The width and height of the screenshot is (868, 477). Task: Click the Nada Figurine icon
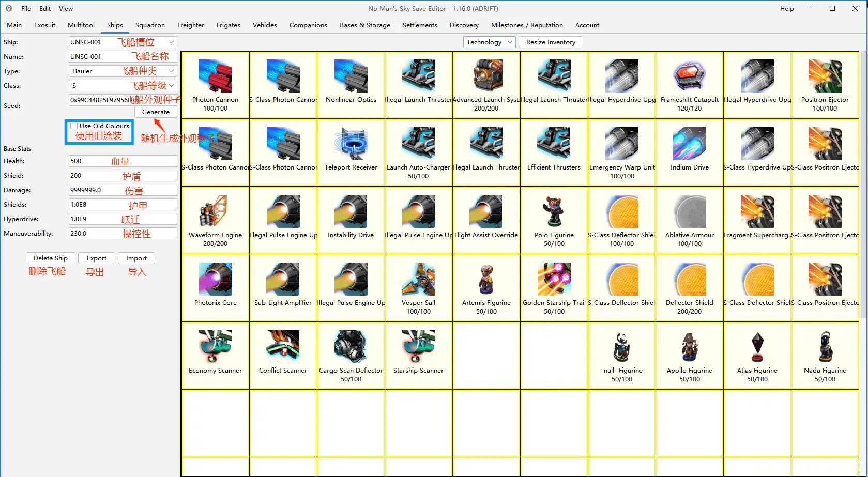click(825, 346)
